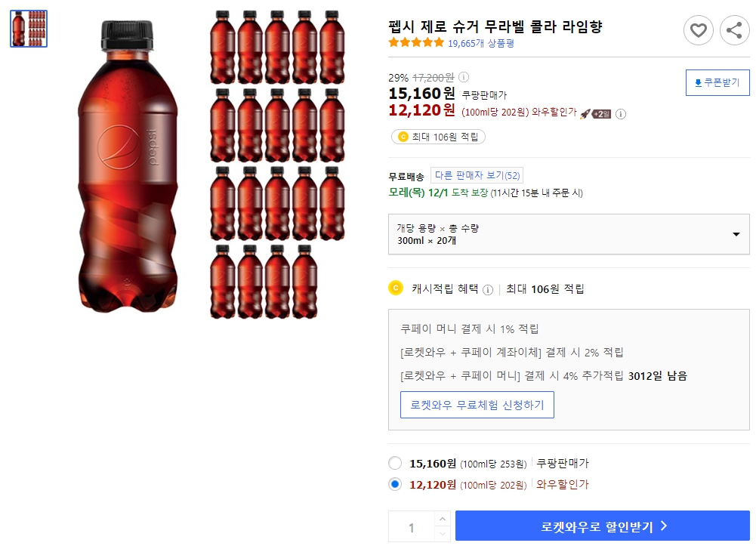Select the small product thumbnail on the left
The height and width of the screenshot is (546, 756).
point(28,28)
